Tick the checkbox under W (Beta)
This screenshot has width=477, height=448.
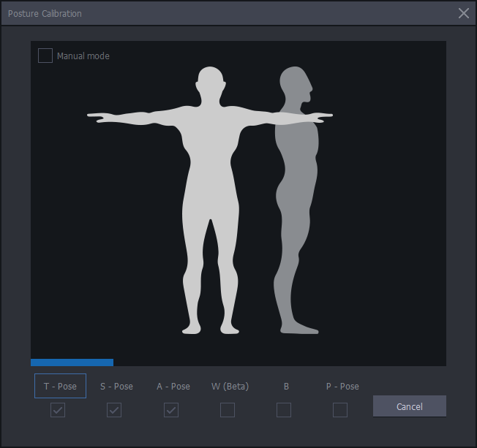pos(228,410)
